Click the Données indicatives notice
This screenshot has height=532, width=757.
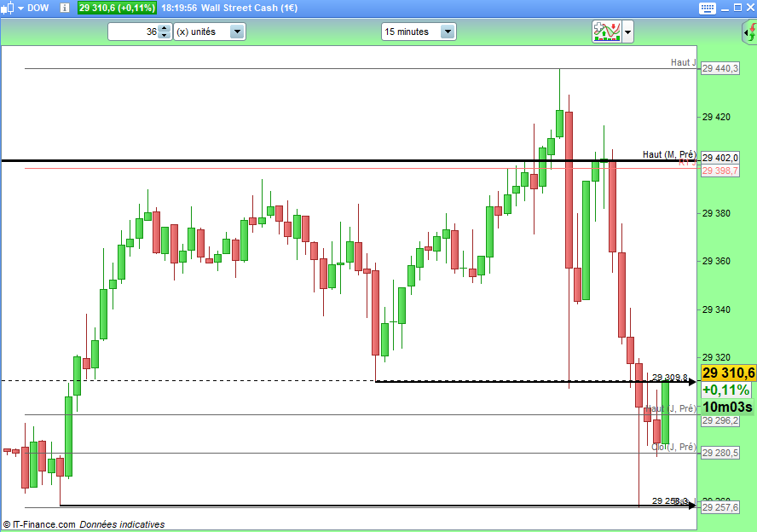point(122,524)
